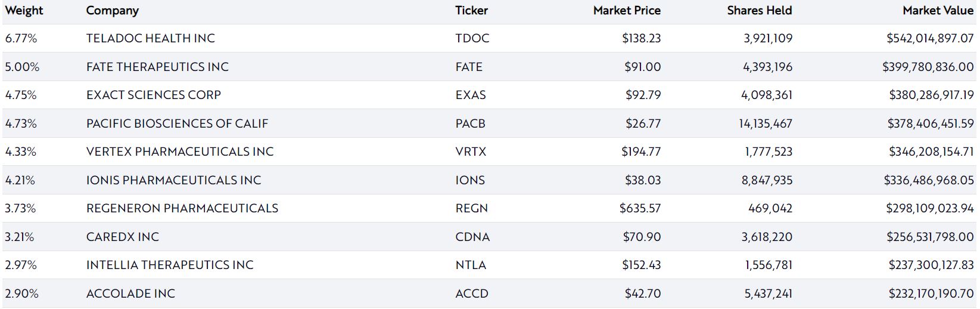Sort by the Company column header

(112, 11)
